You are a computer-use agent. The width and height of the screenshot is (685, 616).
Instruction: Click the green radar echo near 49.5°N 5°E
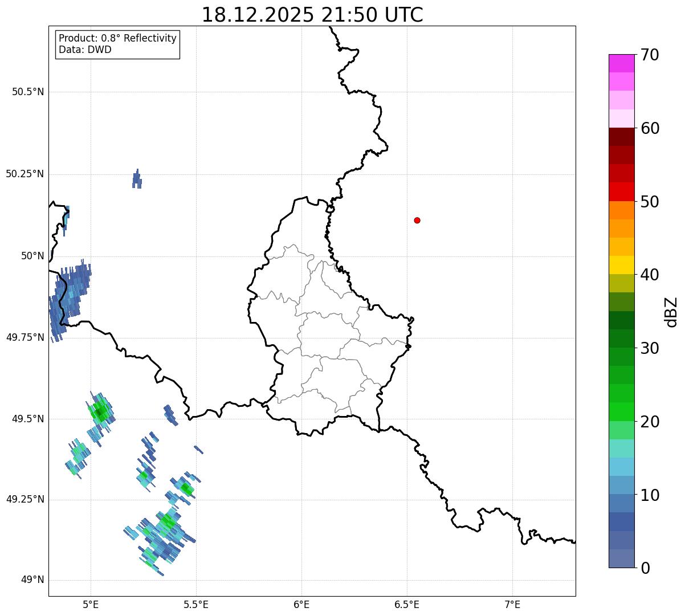coord(101,411)
